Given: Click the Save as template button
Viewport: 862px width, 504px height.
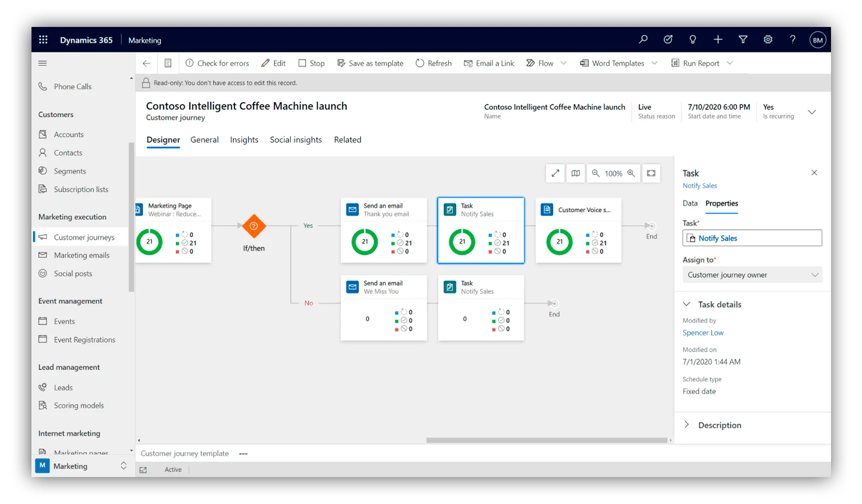Looking at the screenshot, I should click(x=370, y=63).
